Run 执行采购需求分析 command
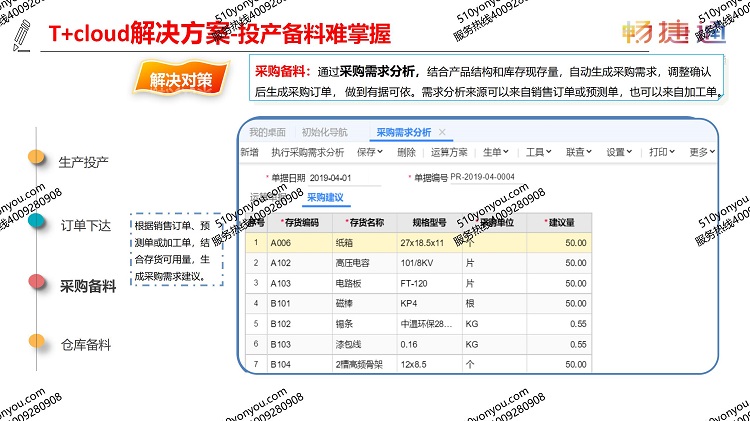Image resolution: width=750 pixels, height=421 pixels. pyautogui.click(x=307, y=153)
